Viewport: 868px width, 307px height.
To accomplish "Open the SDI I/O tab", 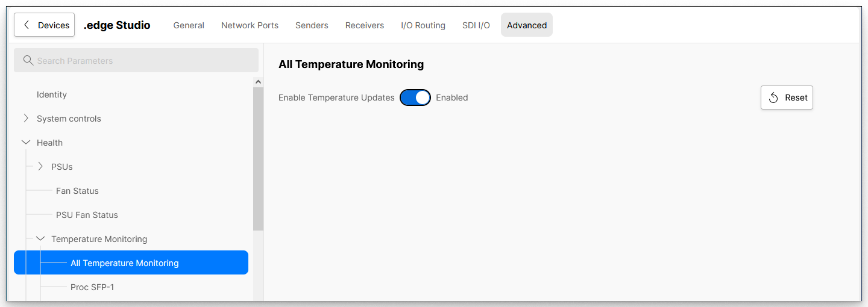I will (476, 25).
